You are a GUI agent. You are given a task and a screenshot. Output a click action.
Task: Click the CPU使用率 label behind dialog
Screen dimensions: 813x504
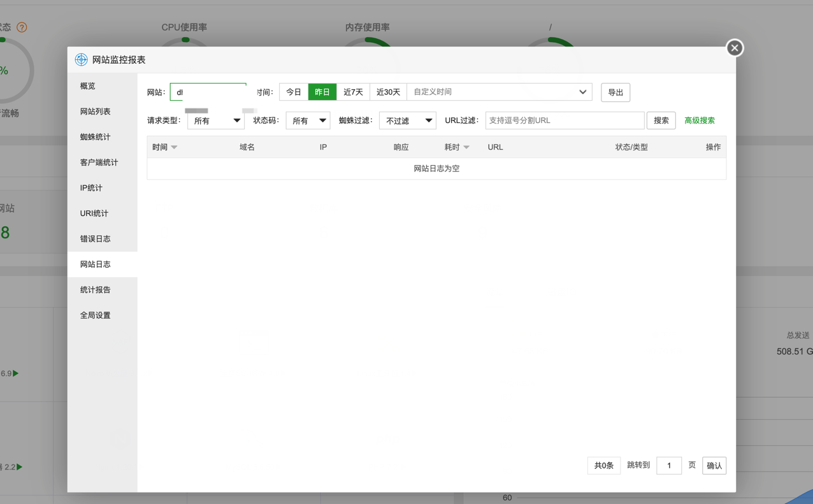click(184, 27)
